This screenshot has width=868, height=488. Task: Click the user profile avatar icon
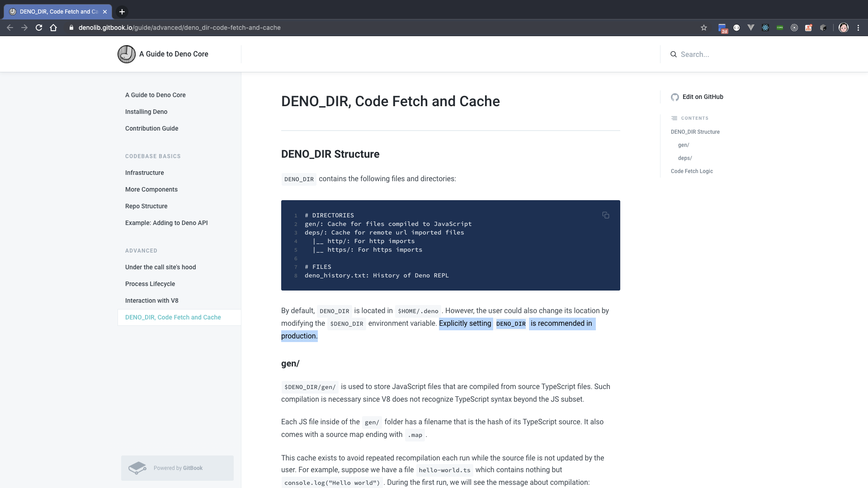coord(844,28)
